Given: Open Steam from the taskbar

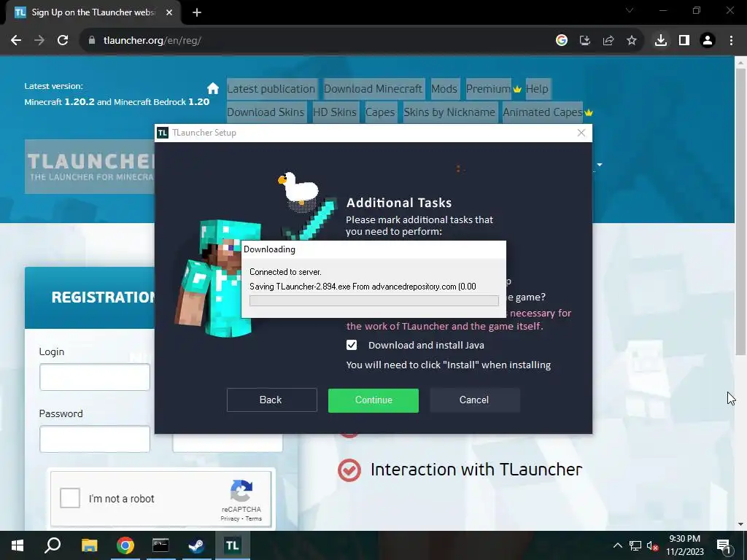Looking at the screenshot, I should (x=196, y=545).
